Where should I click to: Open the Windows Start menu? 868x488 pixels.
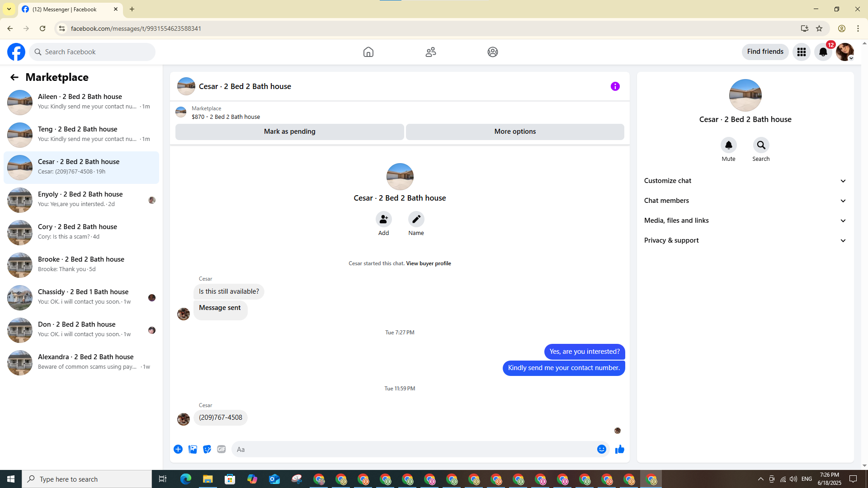tap(11, 479)
